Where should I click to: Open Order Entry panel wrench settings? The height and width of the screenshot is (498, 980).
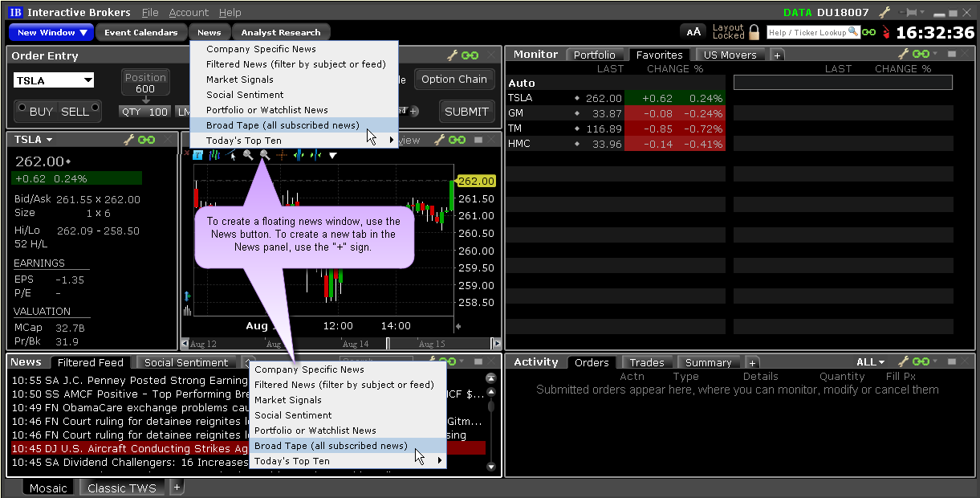pyautogui.click(x=452, y=55)
